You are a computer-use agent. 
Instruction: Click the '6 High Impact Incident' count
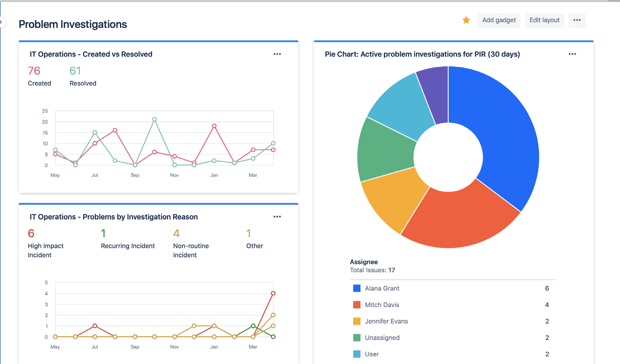click(31, 233)
